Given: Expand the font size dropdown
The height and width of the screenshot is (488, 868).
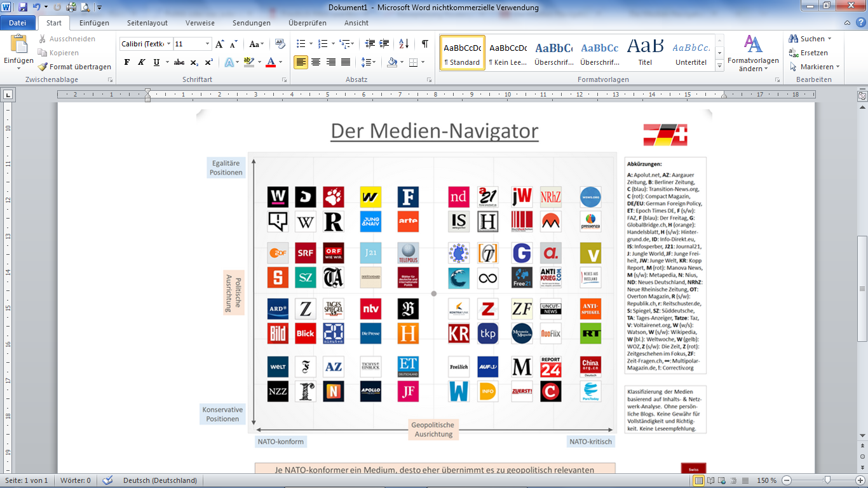Looking at the screenshot, I should (x=208, y=44).
